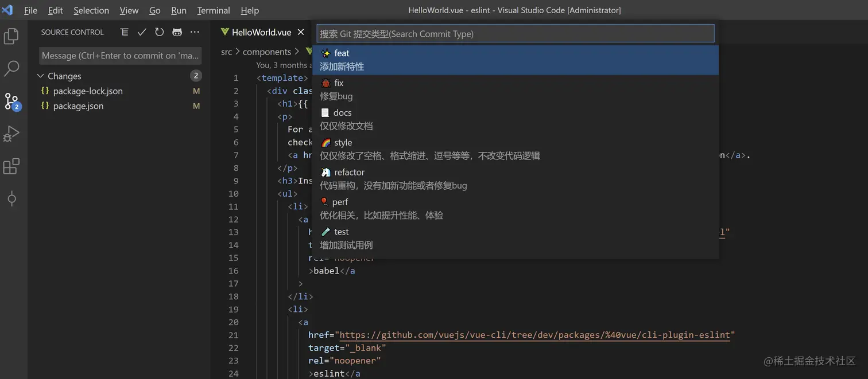Click the Changes count badge 2
Screen dimensions: 868x379
196,76
